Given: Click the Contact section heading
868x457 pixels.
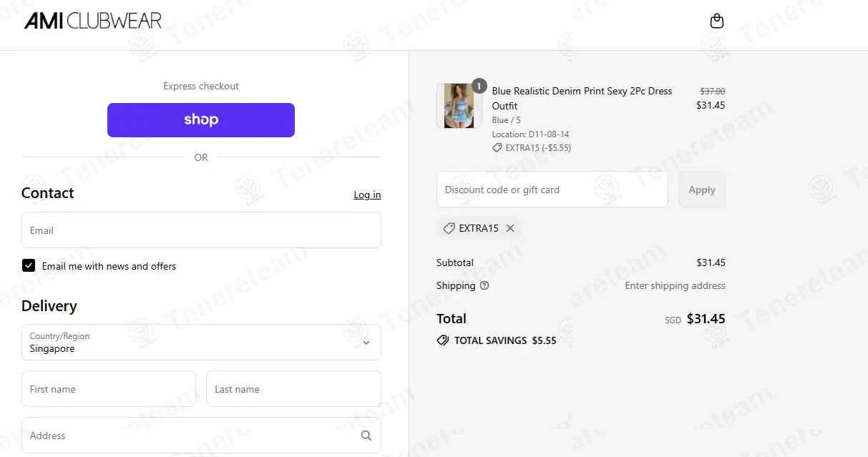Looking at the screenshot, I should pyautogui.click(x=48, y=193).
